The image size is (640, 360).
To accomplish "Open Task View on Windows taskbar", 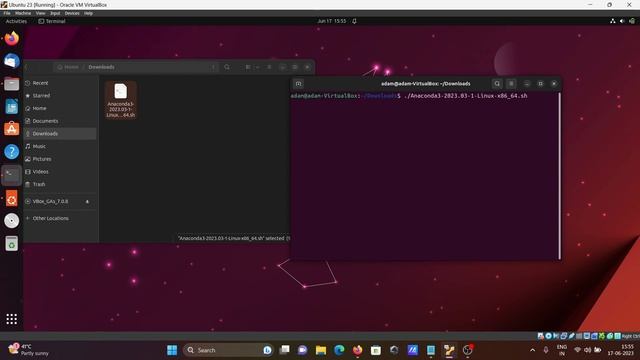I will tap(284, 350).
